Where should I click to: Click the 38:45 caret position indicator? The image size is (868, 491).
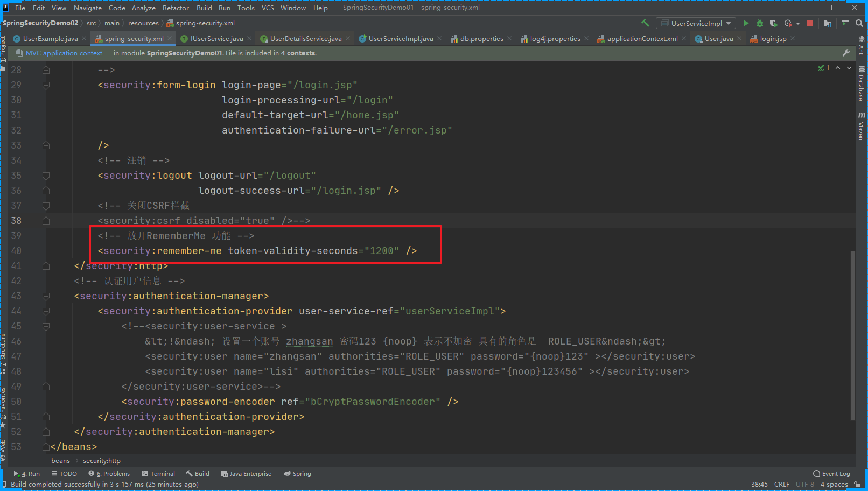(x=759, y=485)
